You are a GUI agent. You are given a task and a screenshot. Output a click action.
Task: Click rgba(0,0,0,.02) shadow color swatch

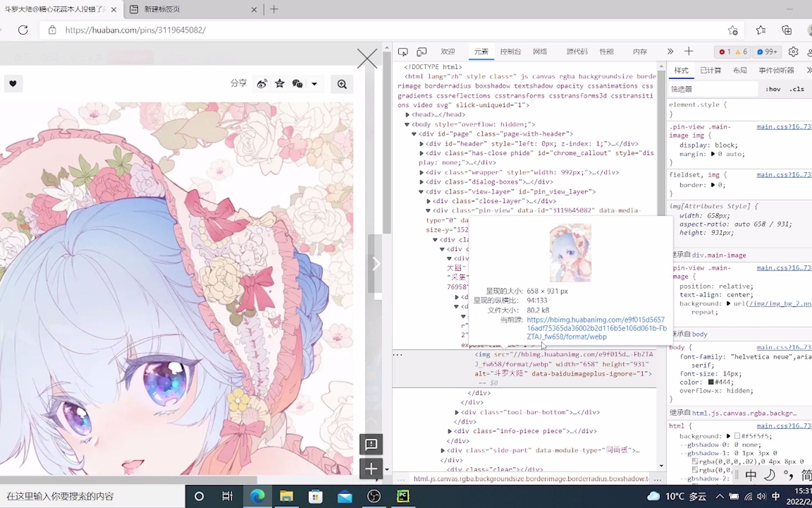[x=695, y=461]
